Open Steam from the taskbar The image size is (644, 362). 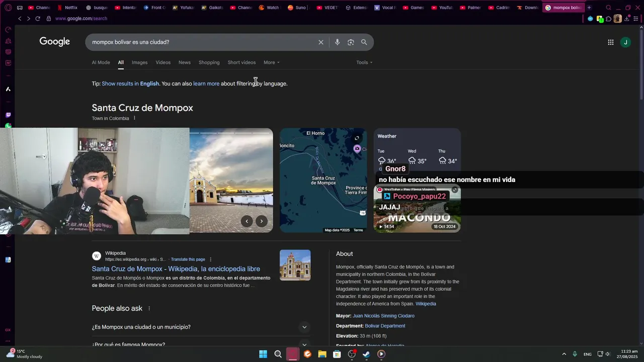[x=366, y=354]
